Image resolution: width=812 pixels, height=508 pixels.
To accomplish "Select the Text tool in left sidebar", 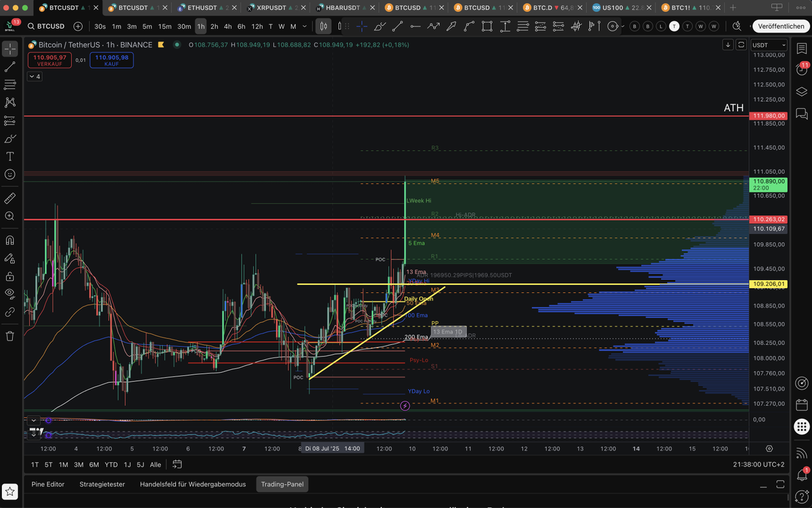I will pyautogui.click(x=10, y=156).
